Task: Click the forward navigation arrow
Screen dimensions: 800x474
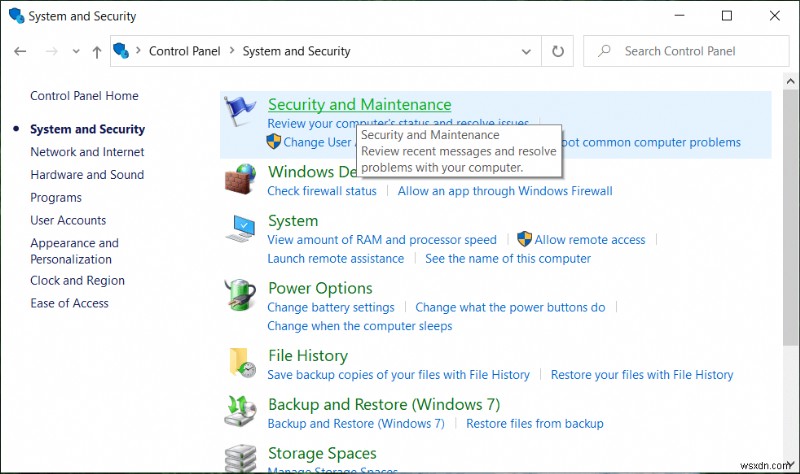Action: click(52, 51)
